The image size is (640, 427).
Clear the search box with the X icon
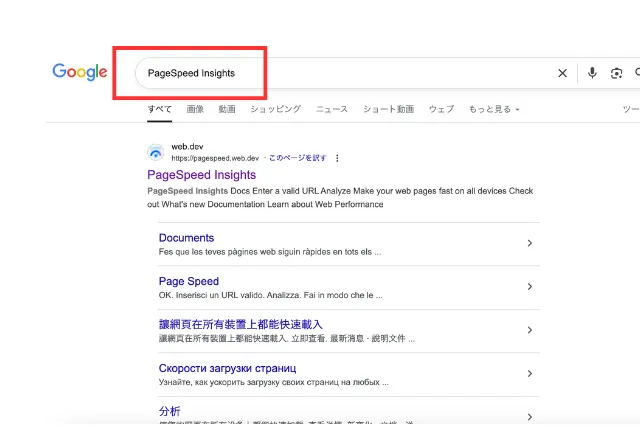tap(562, 73)
